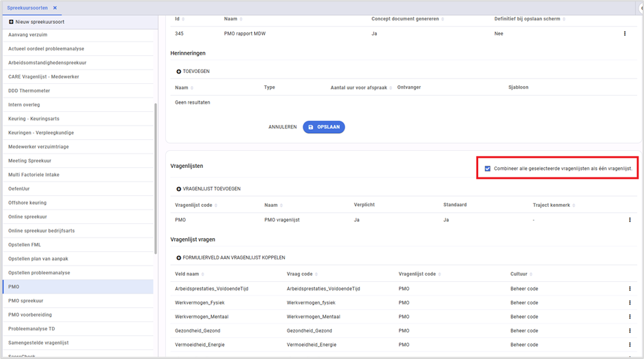Select Keuring - Keuringsarts
This screenshot has width=644, height=359.
(x=78, y=119)
